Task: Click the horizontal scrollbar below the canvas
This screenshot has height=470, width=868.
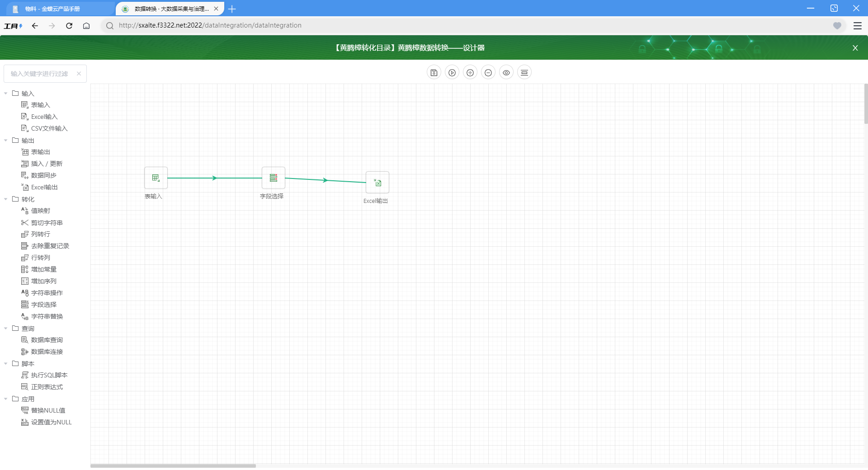Action: (x=173, y=465)
